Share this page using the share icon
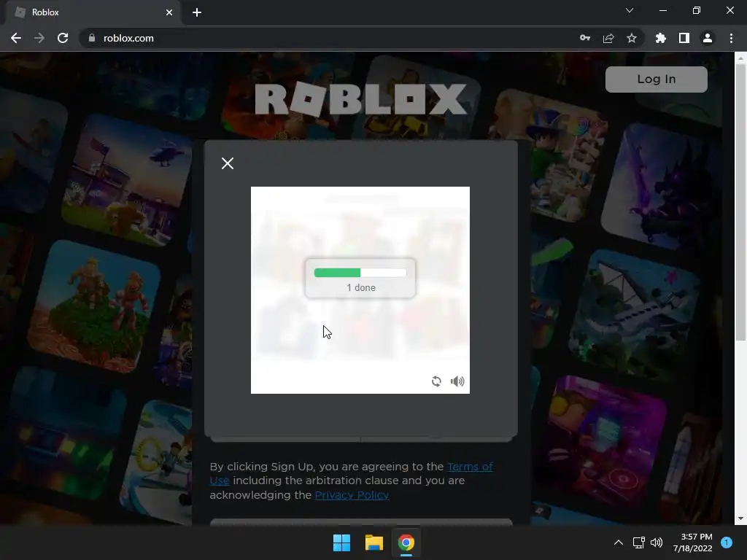The image size is (747, 560). tap(608, 38)
